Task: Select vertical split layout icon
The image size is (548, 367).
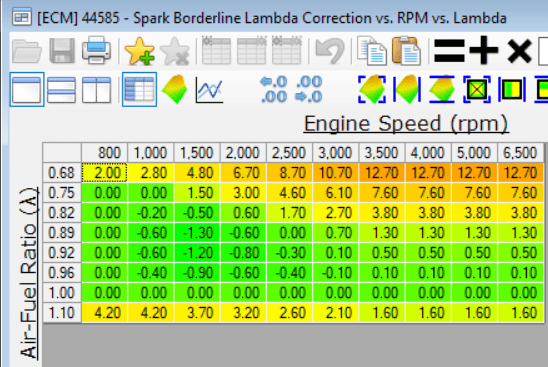Action: point(96,90)
